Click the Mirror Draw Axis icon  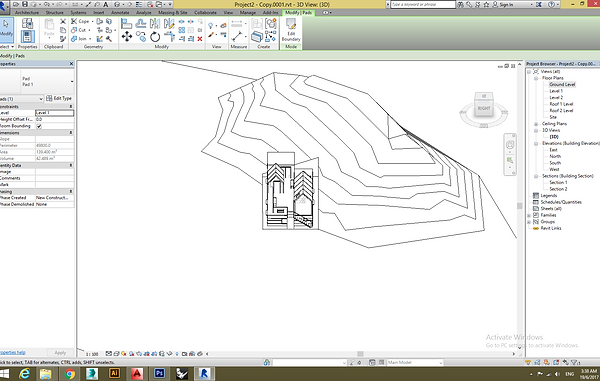[169, 24]
